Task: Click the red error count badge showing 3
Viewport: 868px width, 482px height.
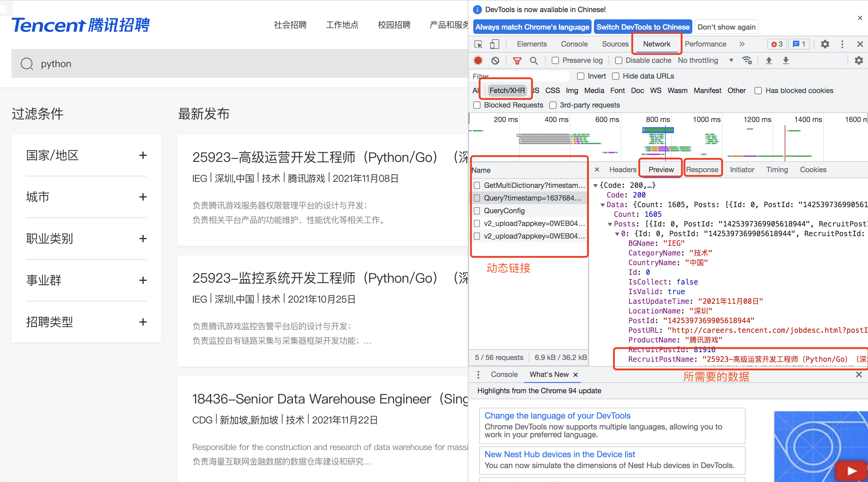Action: point(777,44)
